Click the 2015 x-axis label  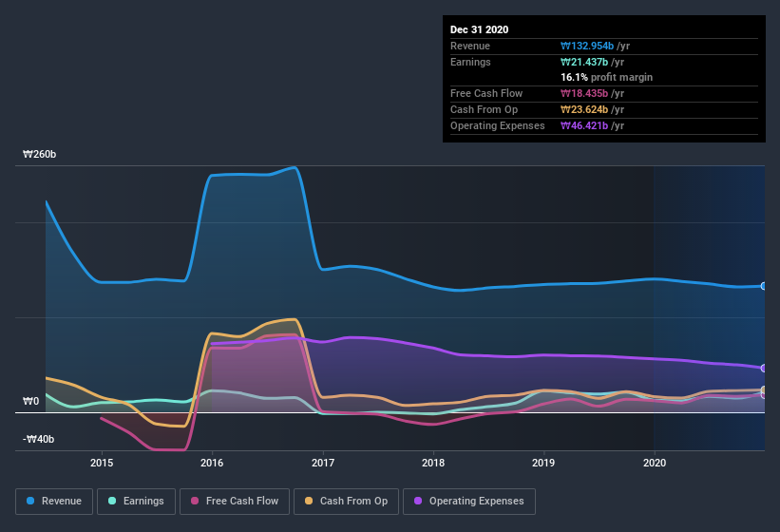click(102, 463)
